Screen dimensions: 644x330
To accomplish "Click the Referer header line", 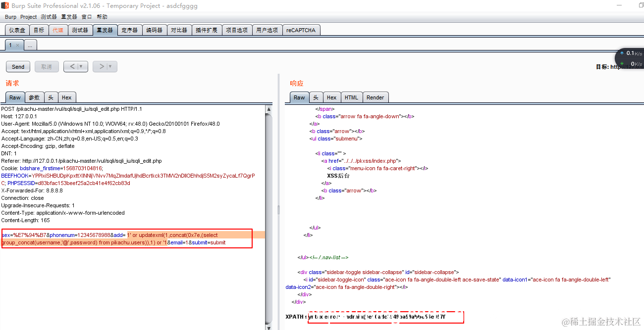I will pos(82,161).
